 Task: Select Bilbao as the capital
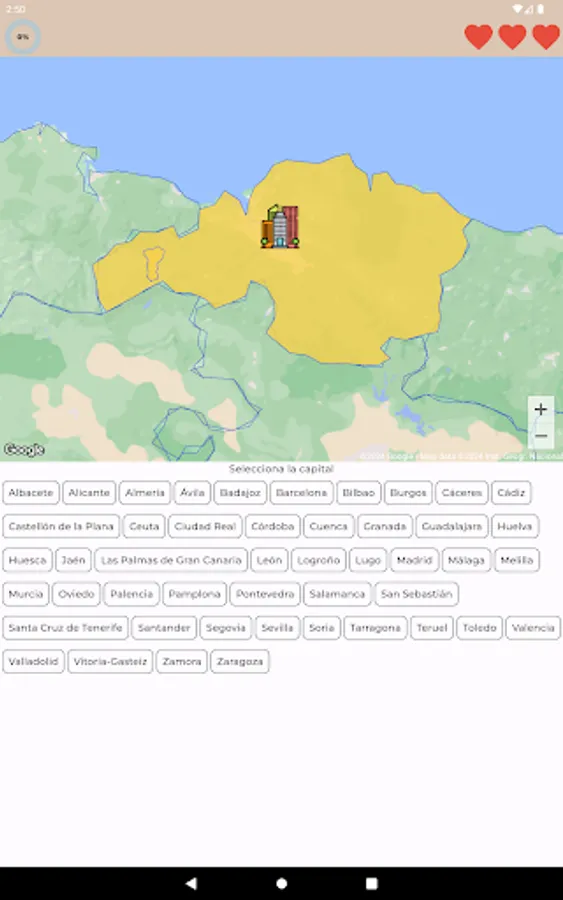point(359,492)
